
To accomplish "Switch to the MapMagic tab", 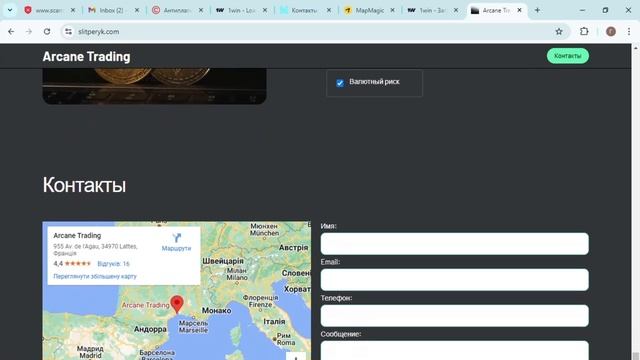I will coord(370,10).
